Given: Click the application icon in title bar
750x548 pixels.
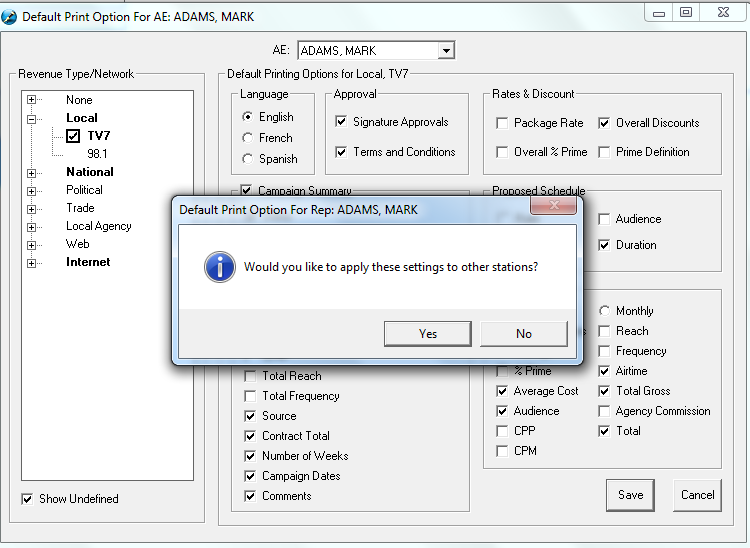Looking at the screenshot, I should [10, 13].
